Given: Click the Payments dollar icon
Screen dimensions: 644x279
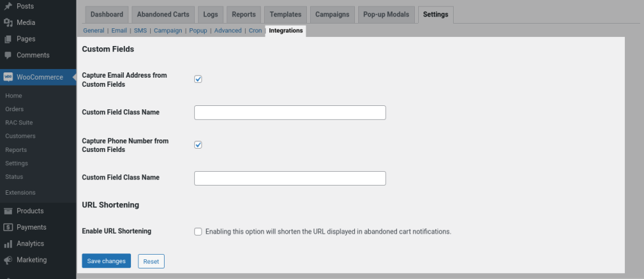Looking at the screenshot, I should coord(9,228).
